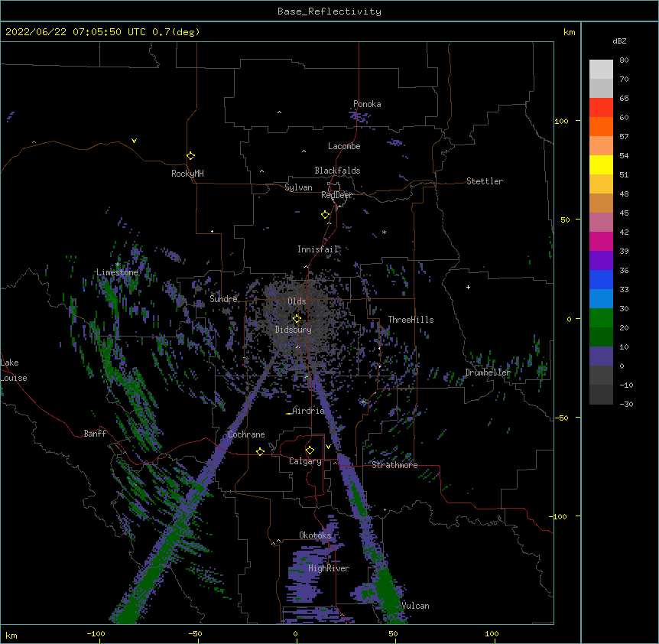
Task: Select the yellow 51-54 dBZ legend swatch
Action: pyautogui.click(x=601, y=164)
